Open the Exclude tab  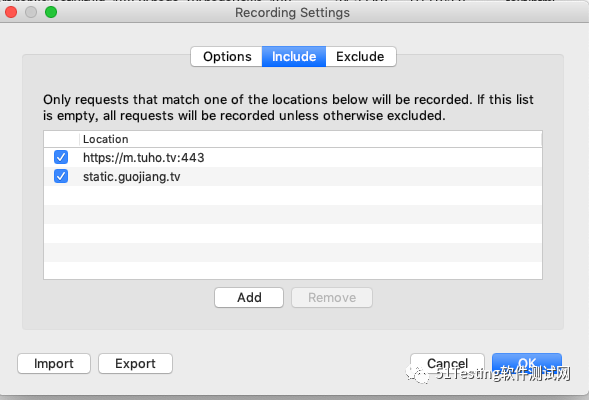pos(361,57)
